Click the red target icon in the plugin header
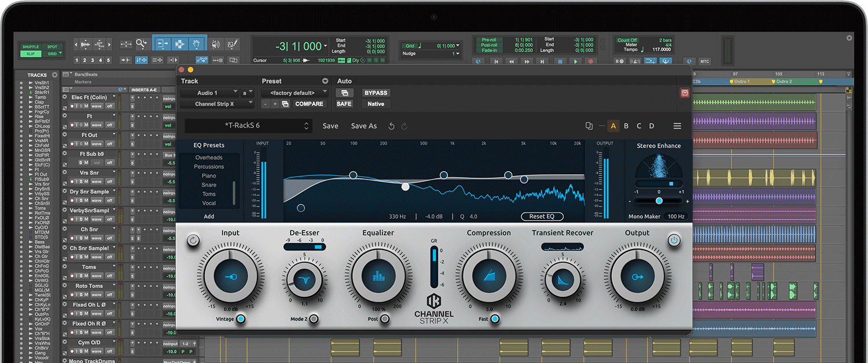 click(685, 93)
